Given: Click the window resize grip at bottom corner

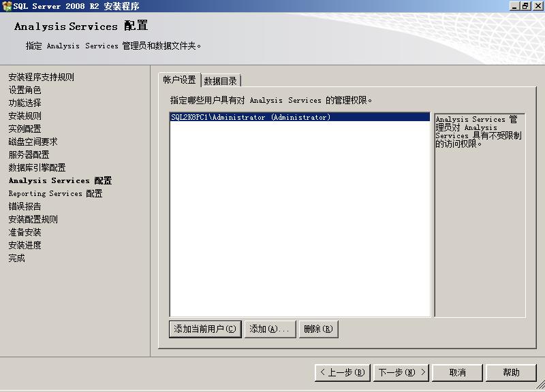Looking at the screenshot, I should pyautogui.click(x=540, y=385).
